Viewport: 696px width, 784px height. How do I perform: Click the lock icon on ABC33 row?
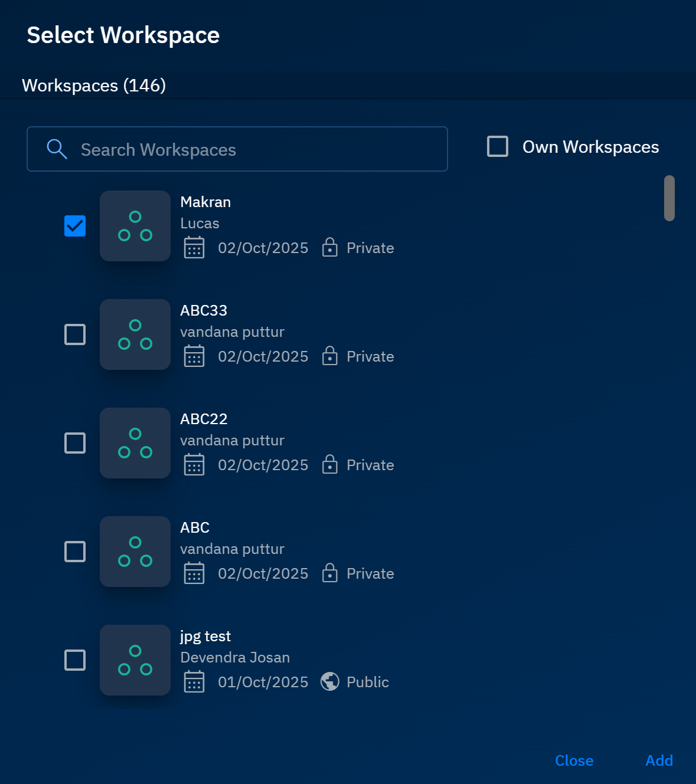[330, 356]
